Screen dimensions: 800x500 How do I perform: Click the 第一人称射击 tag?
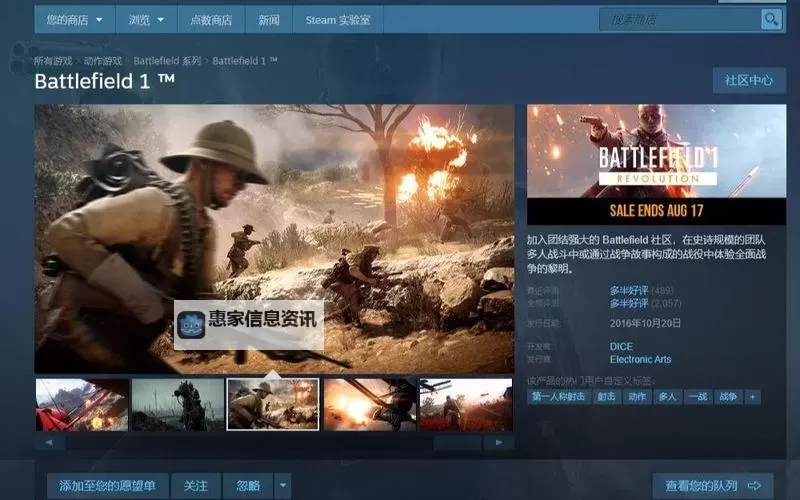(x=559, y=396)
